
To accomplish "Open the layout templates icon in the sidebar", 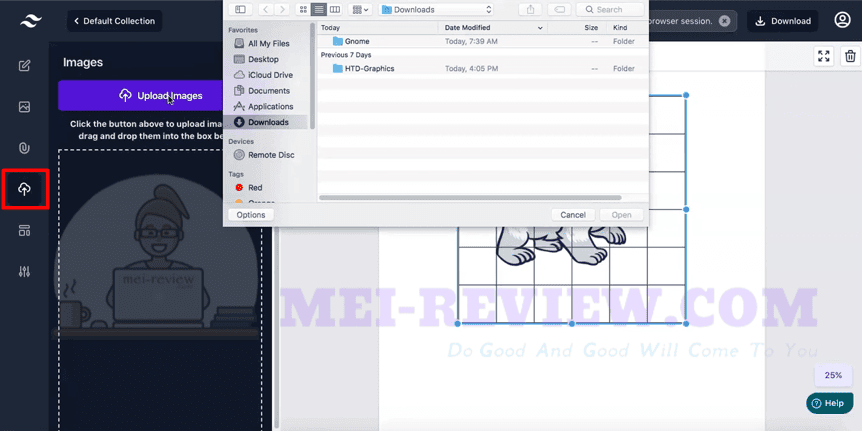I will point(24,230).
